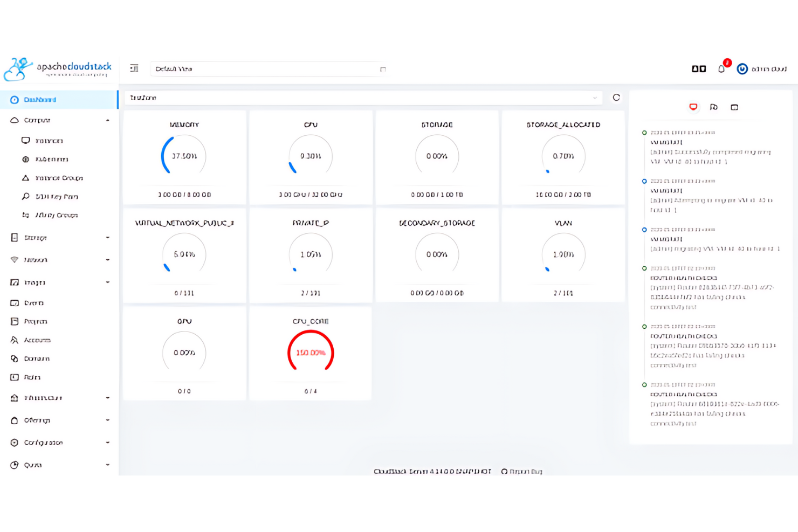Image resolution: width=798 pixels, height=532 pixels.
Task: Click the Instance Groups triangle icon
Action: [25, 178]
